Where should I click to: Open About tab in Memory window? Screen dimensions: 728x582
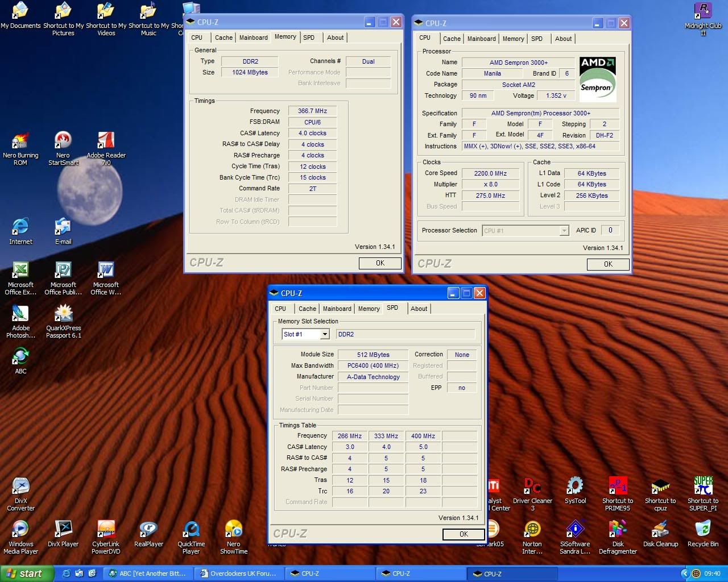tap(335, 38)
